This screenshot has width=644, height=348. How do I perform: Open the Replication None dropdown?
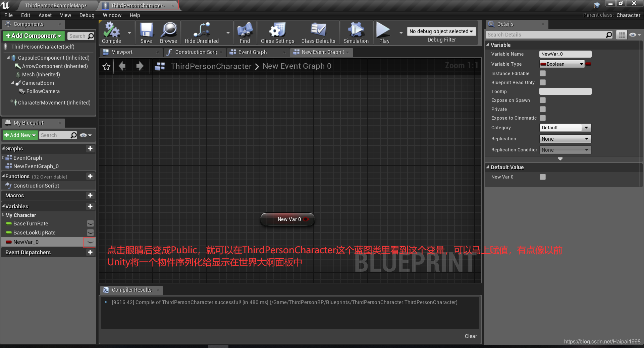(565, 139)
